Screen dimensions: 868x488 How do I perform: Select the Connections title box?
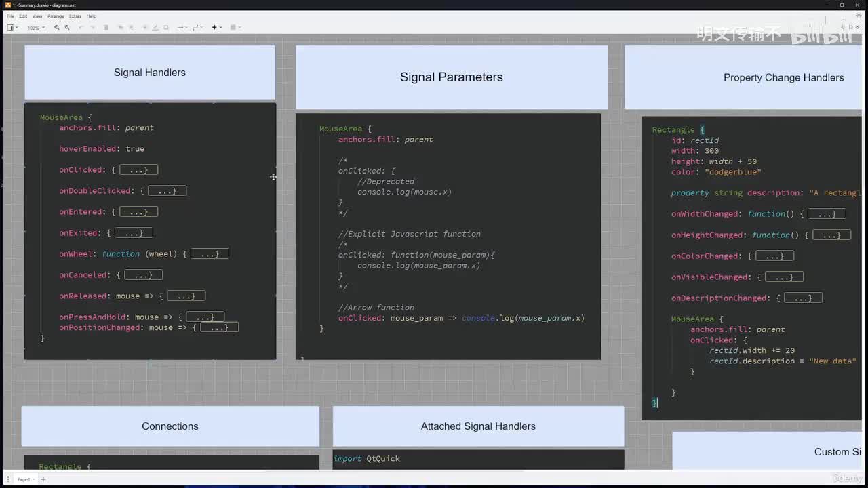(170, 426)
